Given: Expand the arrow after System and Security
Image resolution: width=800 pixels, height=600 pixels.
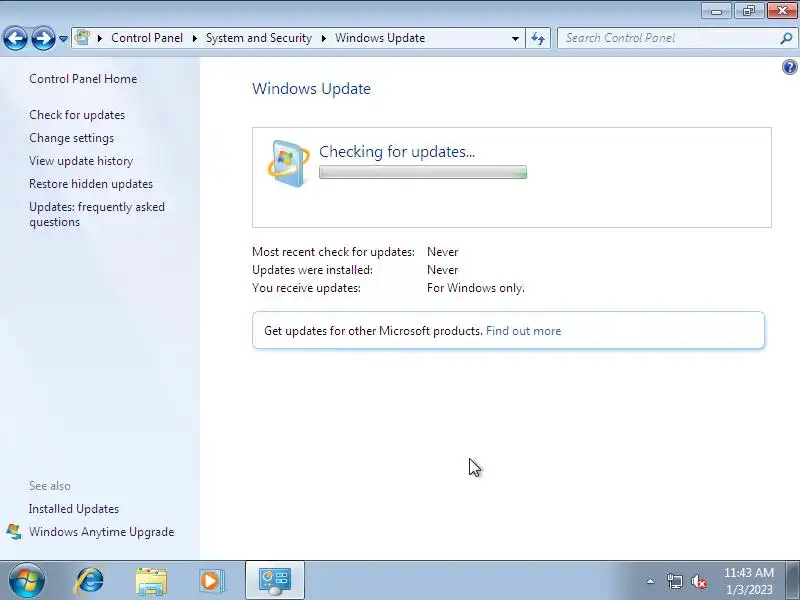Looking at the screenshot, I should (323, 38).
